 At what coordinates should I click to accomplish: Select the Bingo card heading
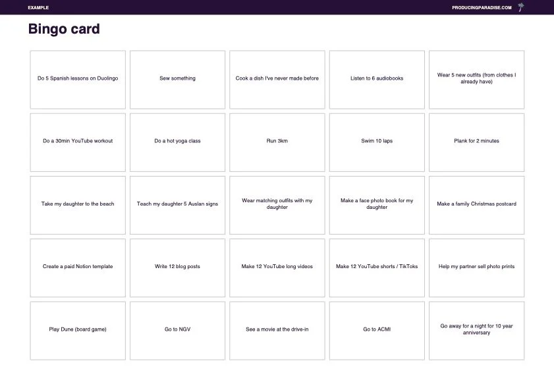coord(64,29)
